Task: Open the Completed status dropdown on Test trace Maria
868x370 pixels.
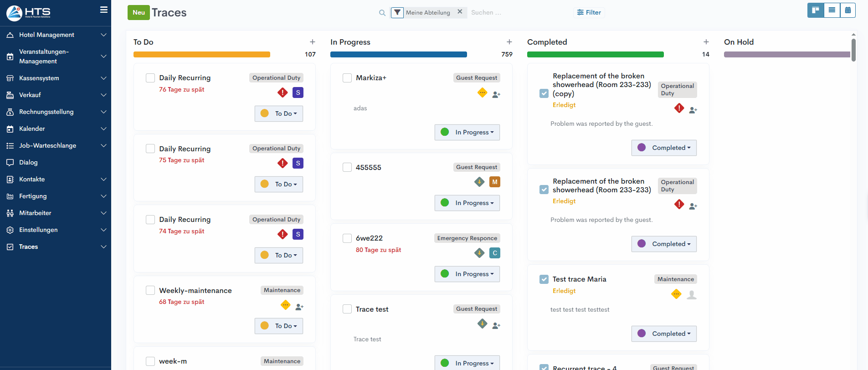Action: [664, 334]
